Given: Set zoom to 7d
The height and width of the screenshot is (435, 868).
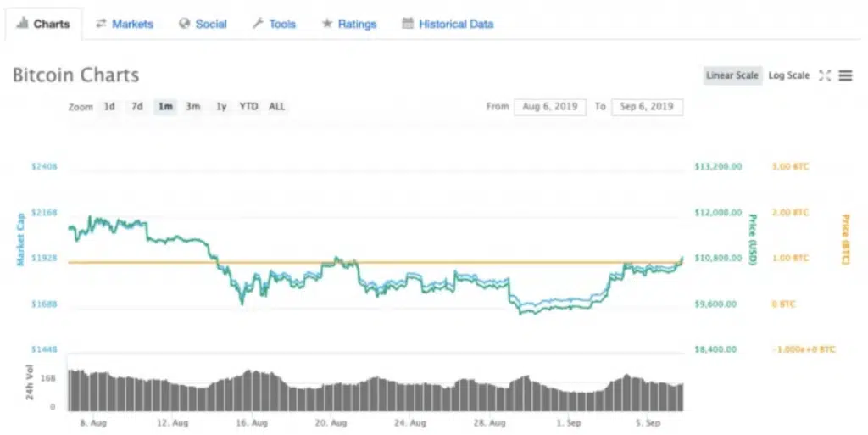Looking at the screenshot, I should click(x=136, y=106).
